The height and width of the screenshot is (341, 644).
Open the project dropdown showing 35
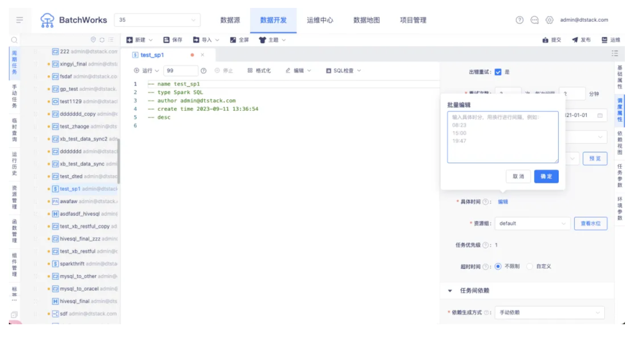pos(157,20)
